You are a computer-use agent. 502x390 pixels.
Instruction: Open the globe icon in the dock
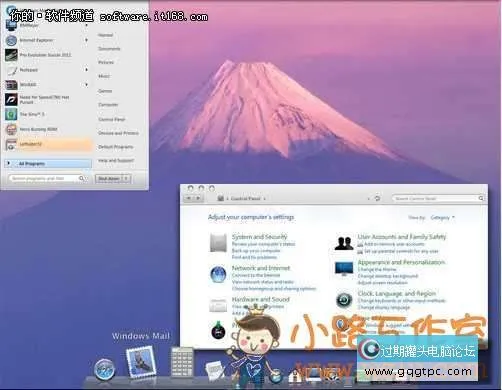coord(275,377)
